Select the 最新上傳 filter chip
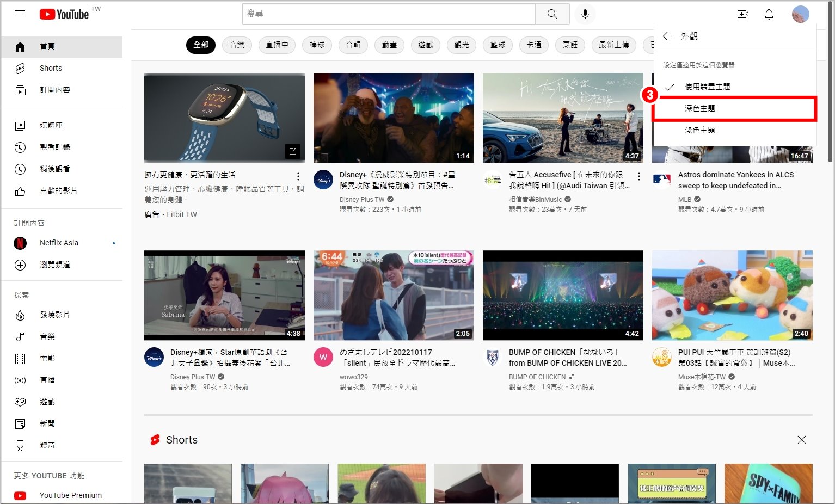The width and height of the screenshot is (835, 504). pos(614,45)
